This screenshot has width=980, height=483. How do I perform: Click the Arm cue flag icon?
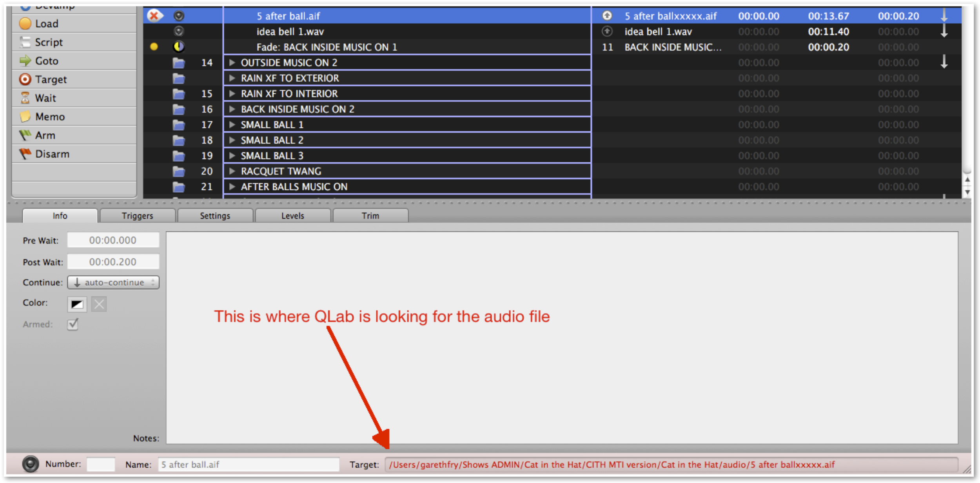pyautogui.click(x=25, y=135)
